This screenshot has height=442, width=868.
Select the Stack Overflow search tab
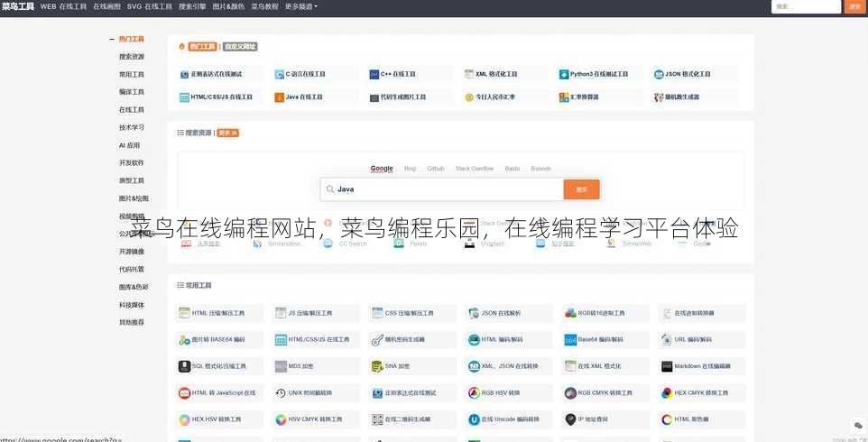click(475, 169)
